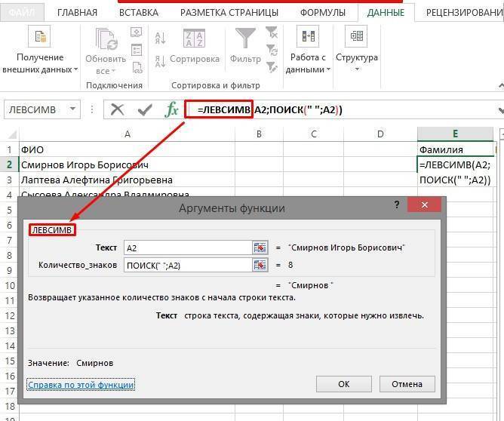The image size is (504, 421).
Task: Select column B header
Action: point(259,134)
